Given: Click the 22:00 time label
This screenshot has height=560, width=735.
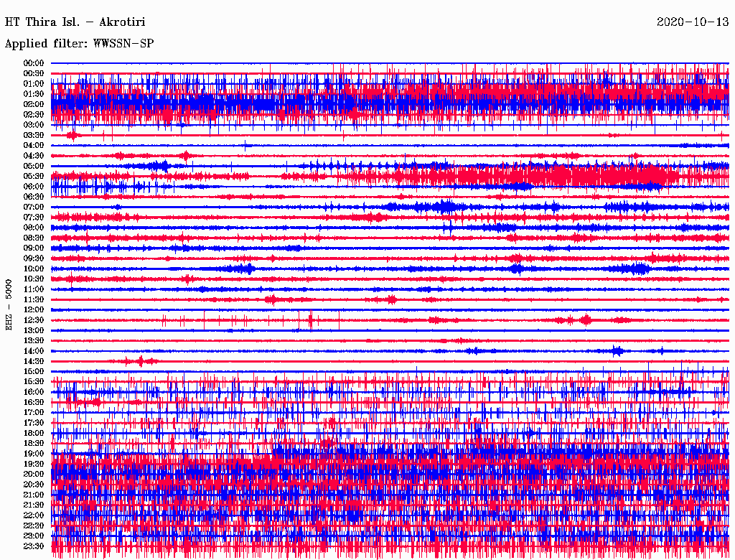Looking at the screenshot, I should 34,515.
